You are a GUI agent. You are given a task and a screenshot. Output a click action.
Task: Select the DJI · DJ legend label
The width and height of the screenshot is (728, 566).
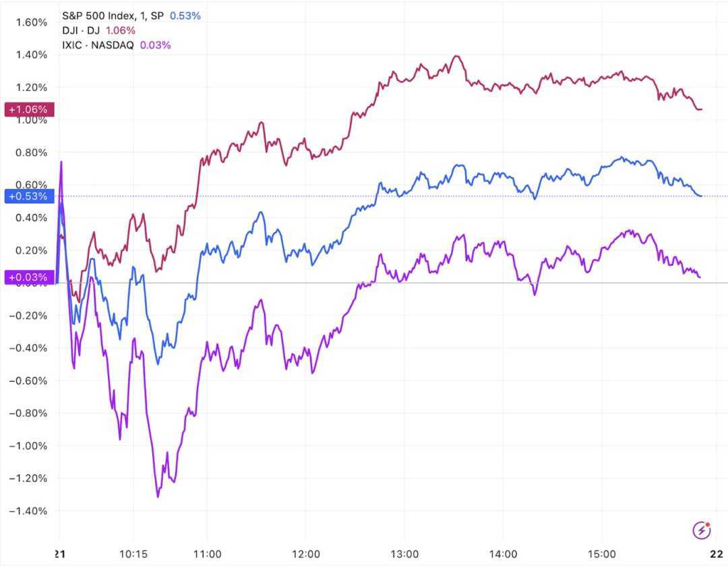[x=80, y=30]
